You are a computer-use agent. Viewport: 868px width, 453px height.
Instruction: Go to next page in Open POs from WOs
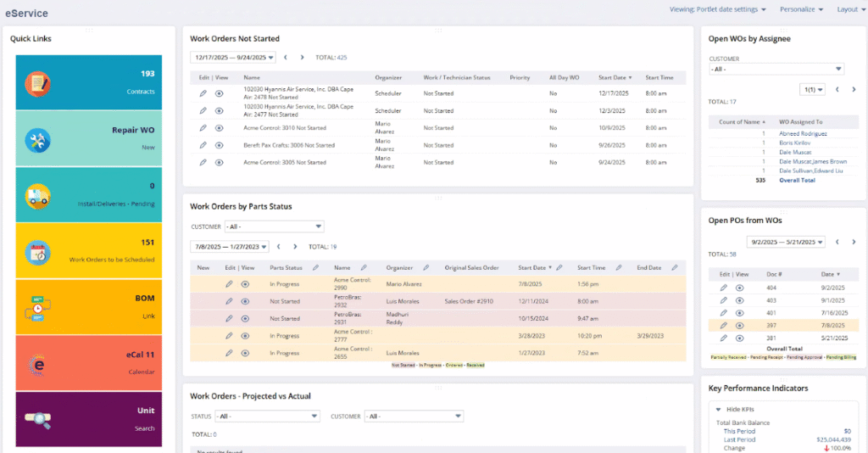[x=854, y=242]
